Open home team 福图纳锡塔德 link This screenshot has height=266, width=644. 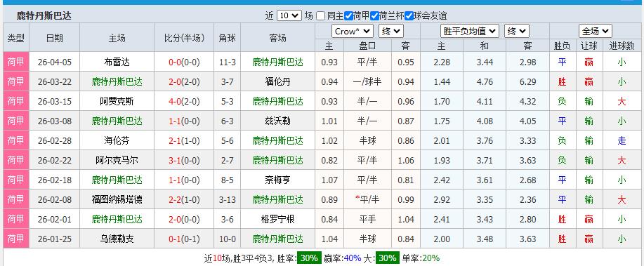click(x=117, y=199)
